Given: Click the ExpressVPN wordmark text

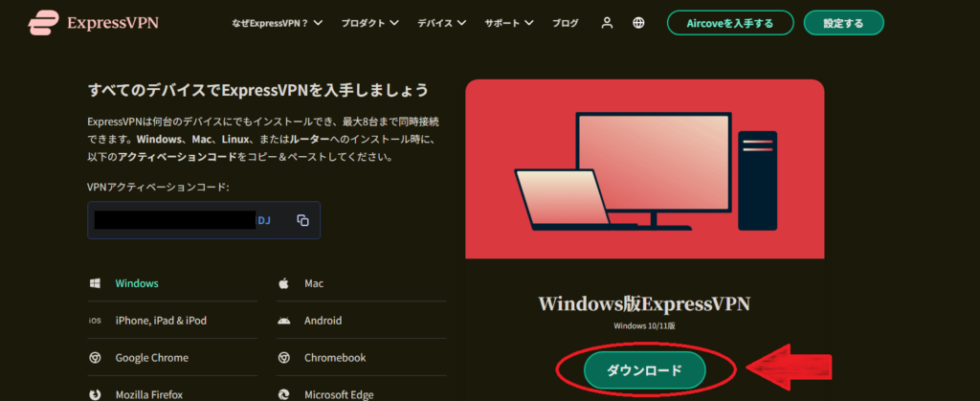Looking at the screenshot, I should pos(113,23).
